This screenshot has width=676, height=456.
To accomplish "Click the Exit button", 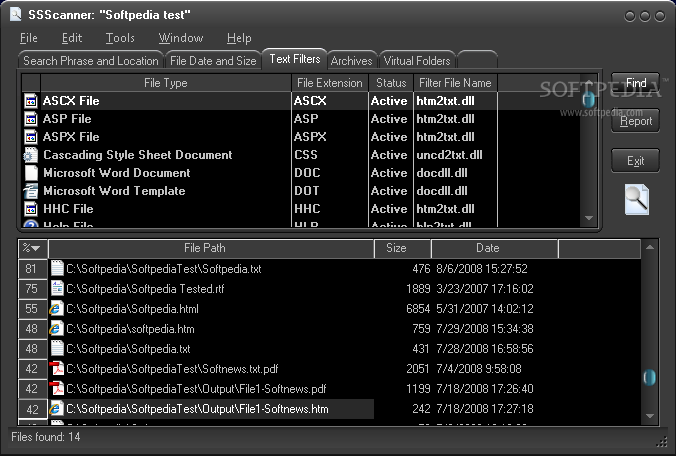I will tap(635, 160).
